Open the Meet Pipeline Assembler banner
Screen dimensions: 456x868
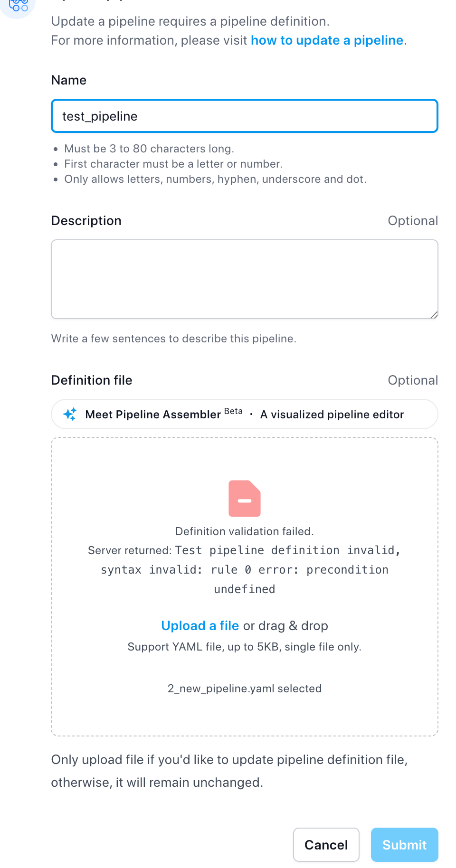(x=245, y=414)
